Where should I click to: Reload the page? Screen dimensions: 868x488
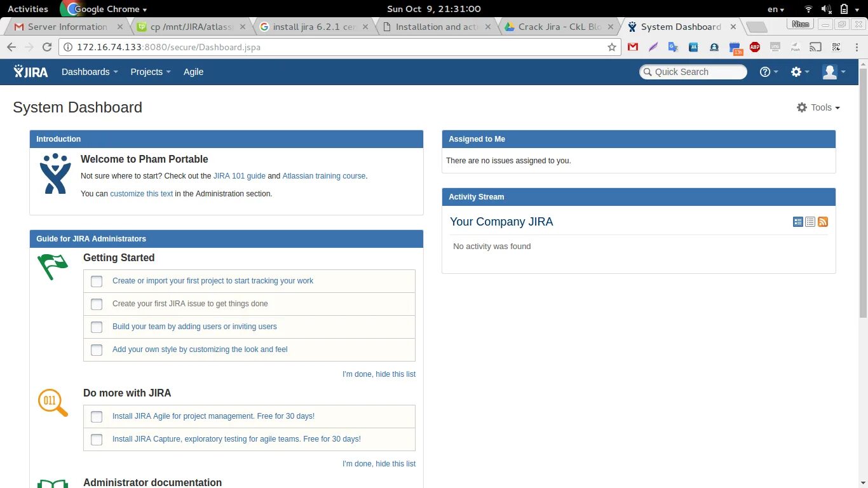46,47
